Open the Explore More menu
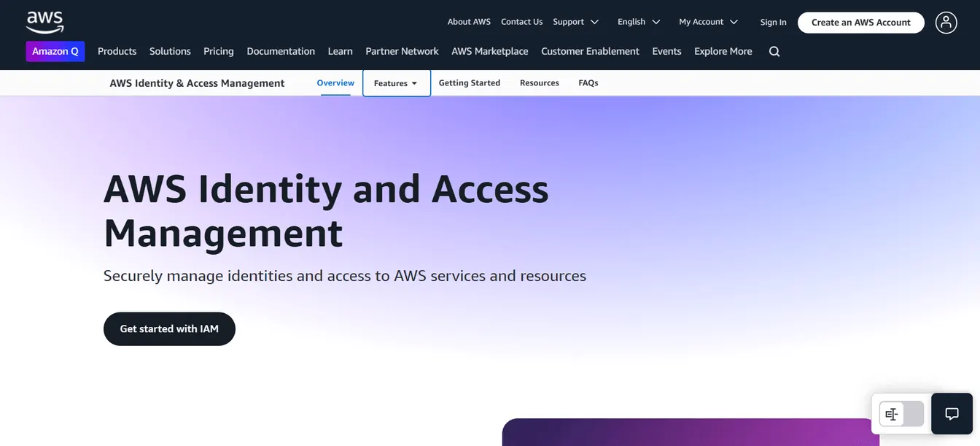Screen dimensions: 980x446 point(723,51)
